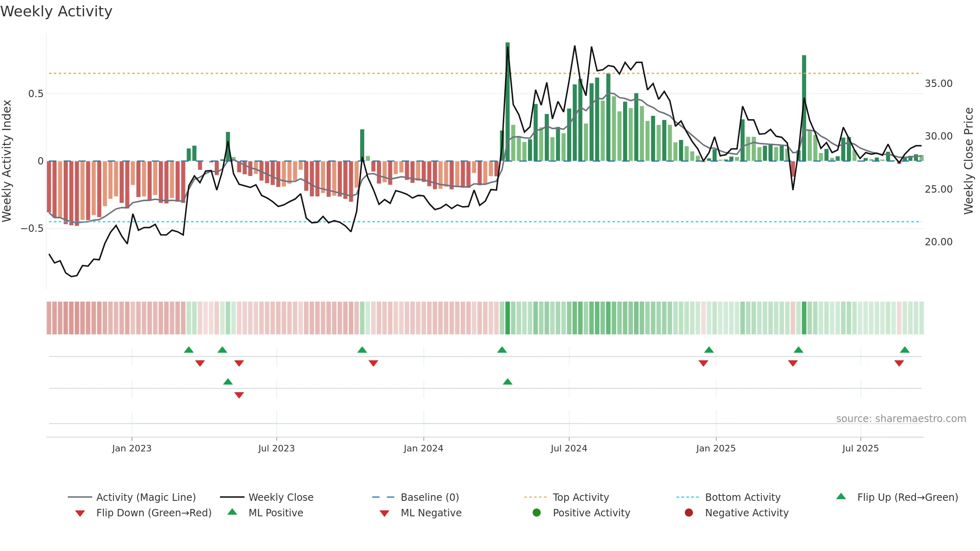This screenshot has height=551, width=980.
Task: Toggle the Bottom Activity legend entry
Action: [x=728, y=497]
